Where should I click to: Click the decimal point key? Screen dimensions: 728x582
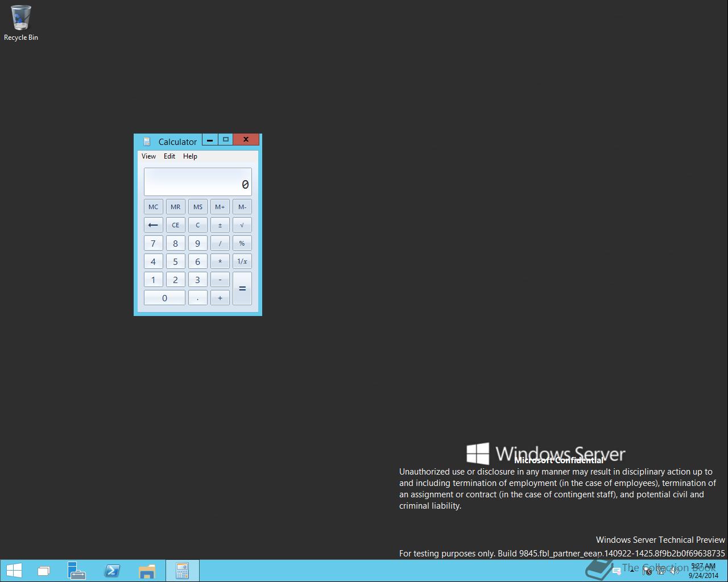[197, 298]
